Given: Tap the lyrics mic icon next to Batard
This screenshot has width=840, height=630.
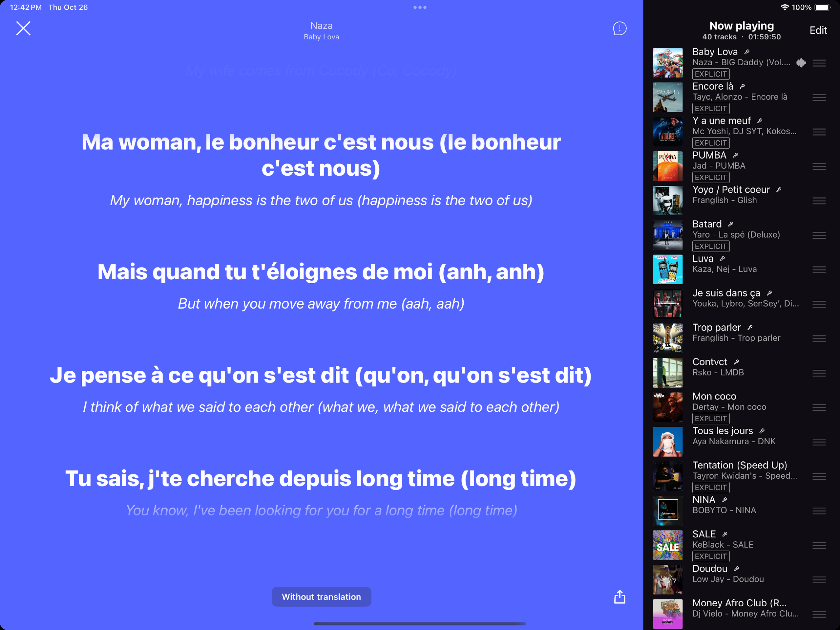Looking at the screenshot, I should (730, 224).
